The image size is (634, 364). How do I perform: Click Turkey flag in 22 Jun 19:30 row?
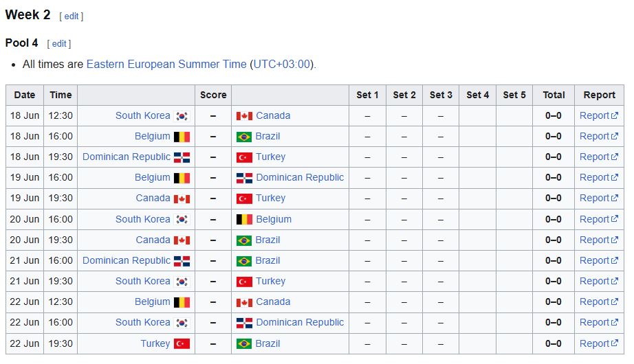(x=182, y=344)
